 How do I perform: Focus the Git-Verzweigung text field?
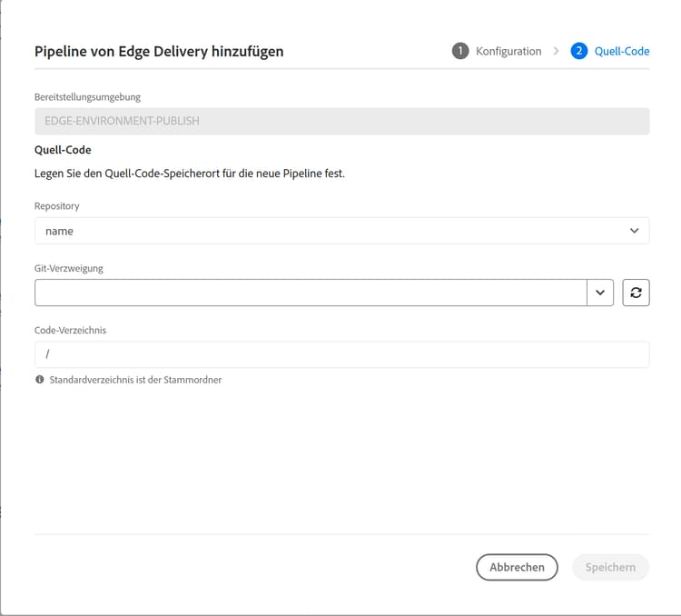pyautogui.click(x=311, y=293)
